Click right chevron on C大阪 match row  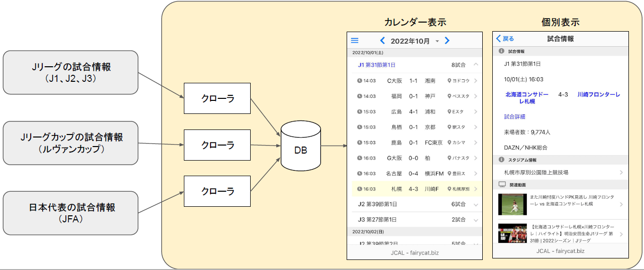(476, 80)
